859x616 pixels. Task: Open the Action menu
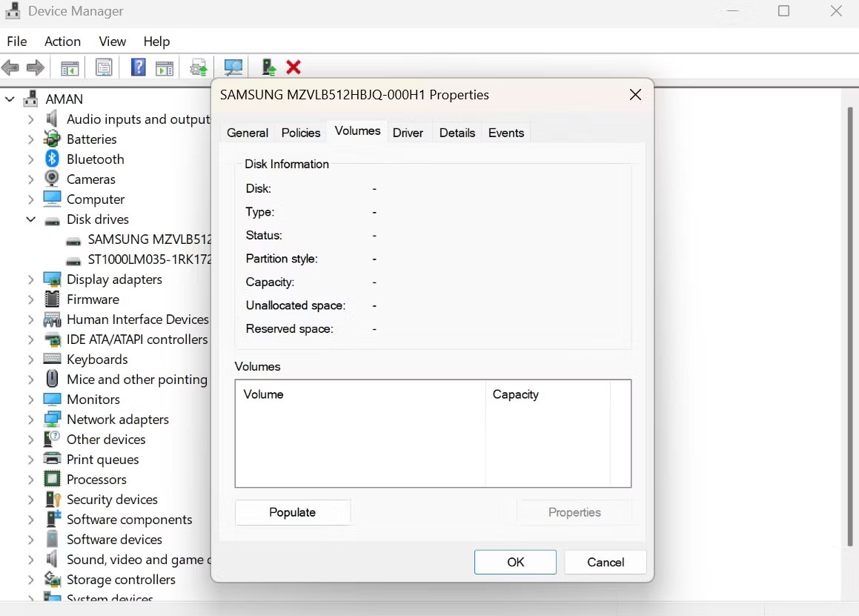(x=62, y=42)
